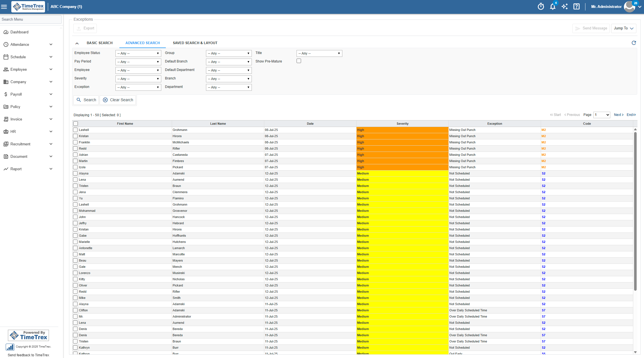Enable the Show Pre-Mature checkbox
The height and width of the screenshot is (358, 644).
point(299,61)
